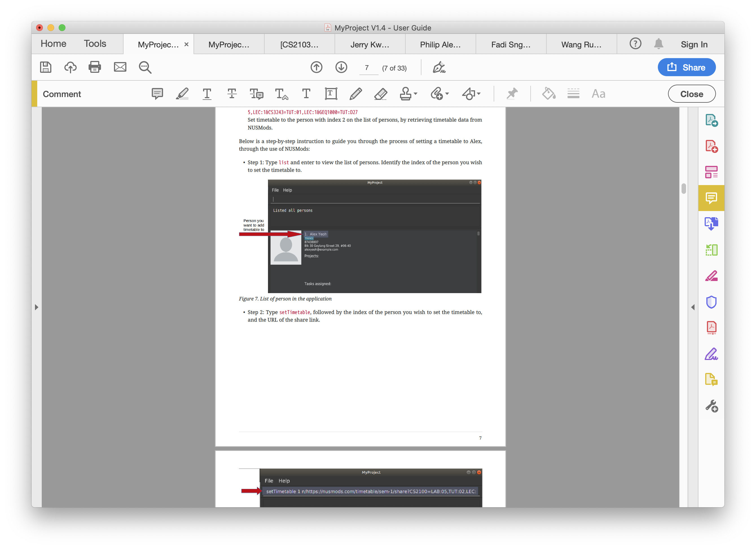The height and width of the screenshot is (549, 756).
Task: Collapse the right tools pane
Action: click(693, 307)
